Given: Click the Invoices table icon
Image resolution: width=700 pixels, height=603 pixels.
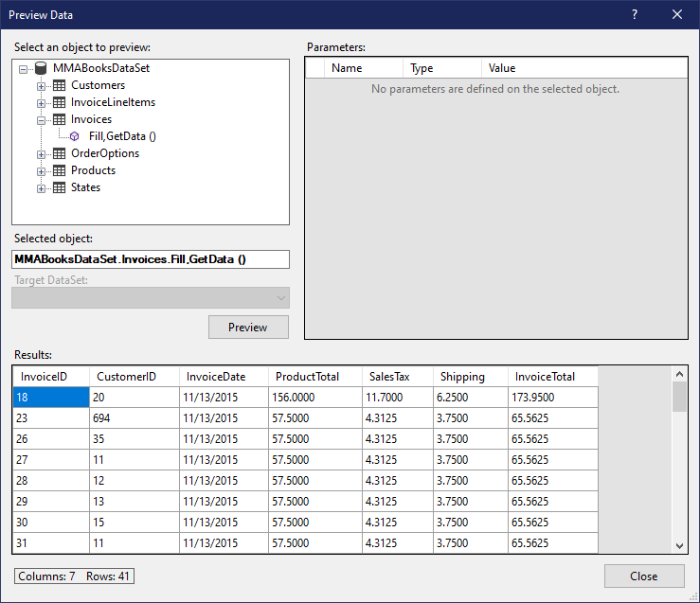Looking at the screenshot, I should (x=59, y=119).
